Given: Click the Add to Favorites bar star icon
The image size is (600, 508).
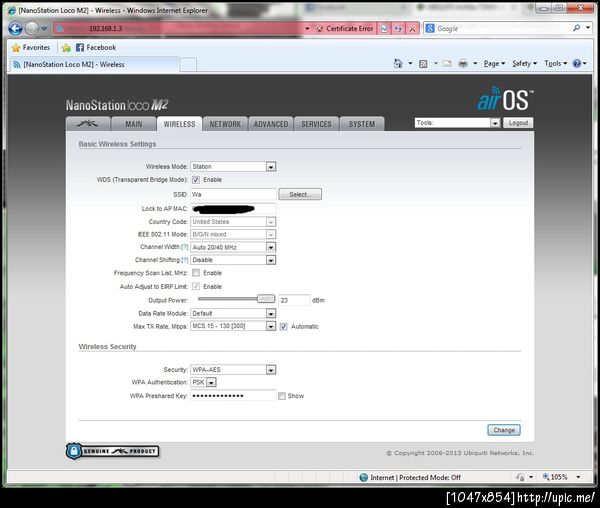Looking at the screenshot, I should point(66,48).
